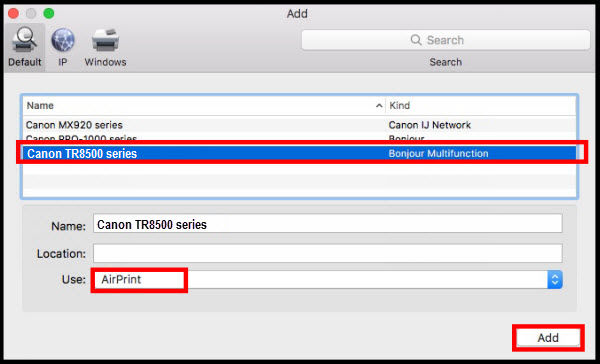The width and height of the screenshot is (600, 364).
Task: Click the Add button
Action: point(548,338)
